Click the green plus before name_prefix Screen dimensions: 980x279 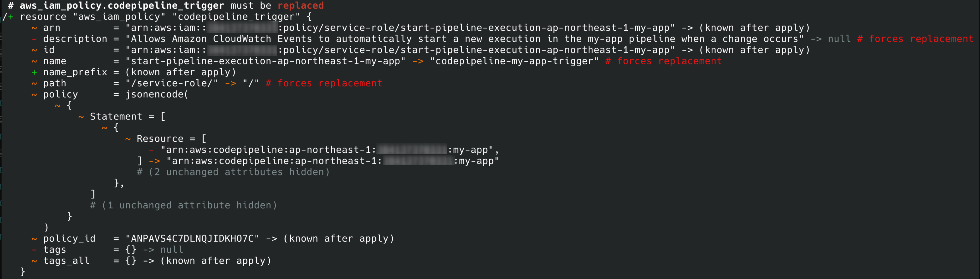[34, 72]
